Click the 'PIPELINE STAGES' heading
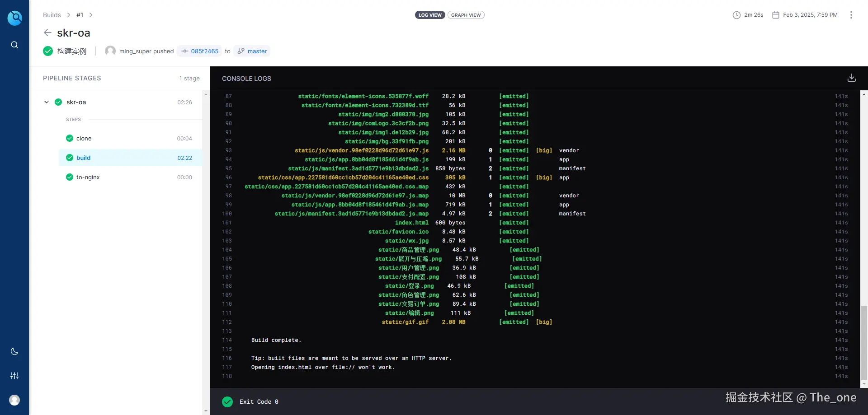This screenshot has width=868, height=415. [72, 78]
